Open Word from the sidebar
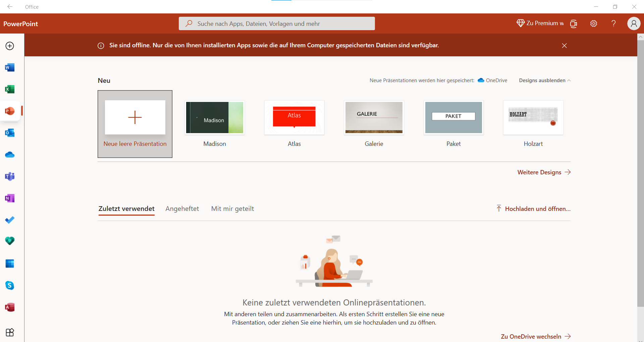Viewport: 644px width, 342px height. click(10, 68)
